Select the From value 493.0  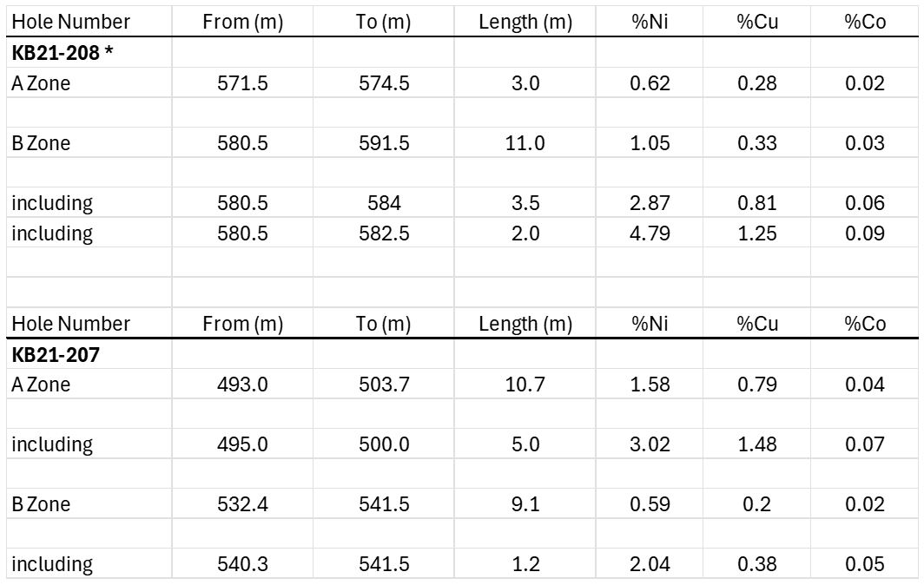[242, 385]
